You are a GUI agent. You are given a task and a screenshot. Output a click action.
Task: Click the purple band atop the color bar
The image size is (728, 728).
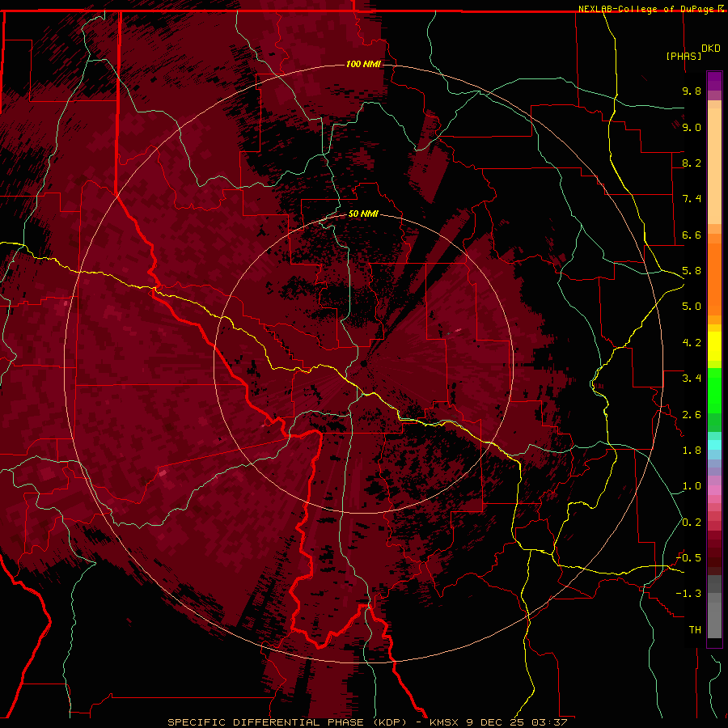click(714, 81)
